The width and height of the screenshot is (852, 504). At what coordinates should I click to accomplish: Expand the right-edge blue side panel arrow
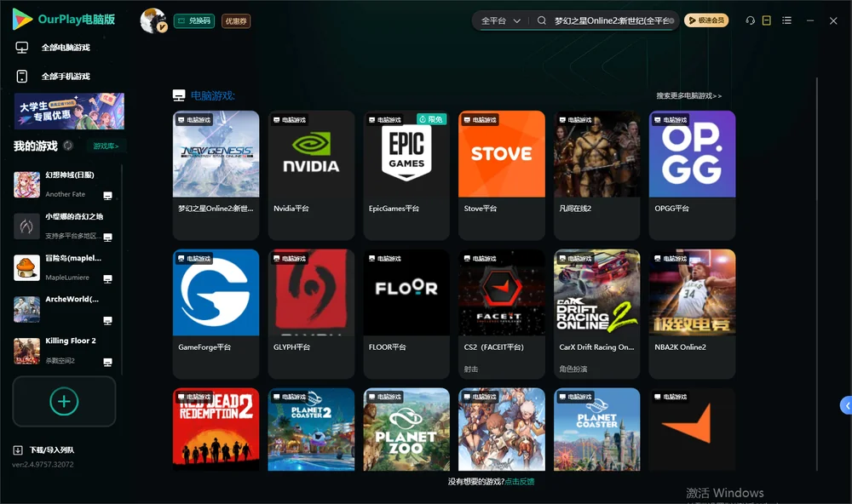pyautogui.click(x=847, y=406)
